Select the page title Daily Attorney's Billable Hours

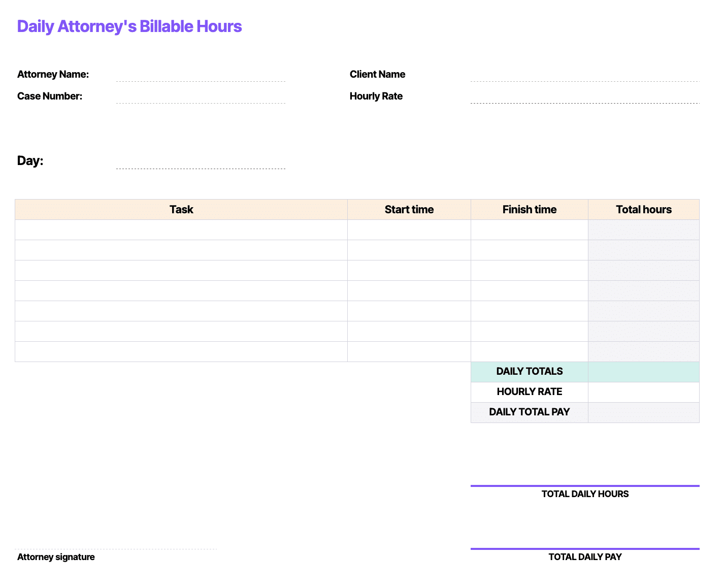tap(129, 26)
